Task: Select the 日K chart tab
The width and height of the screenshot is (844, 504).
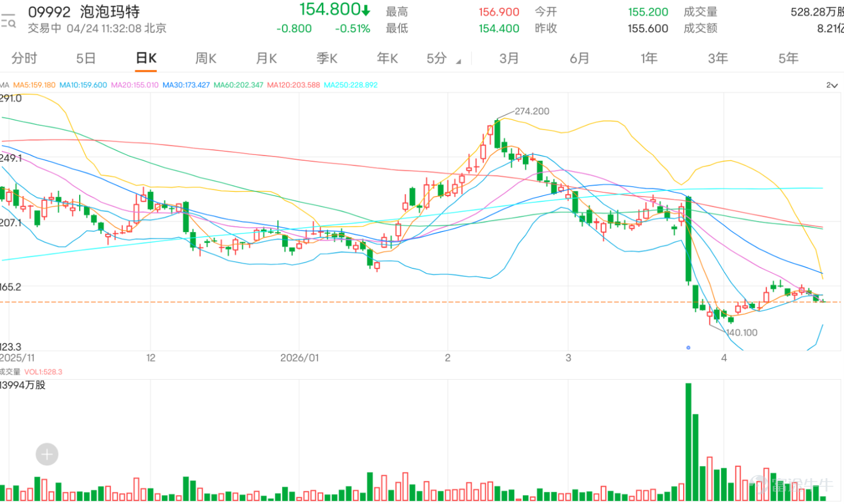Action: [x=146, y=58]
